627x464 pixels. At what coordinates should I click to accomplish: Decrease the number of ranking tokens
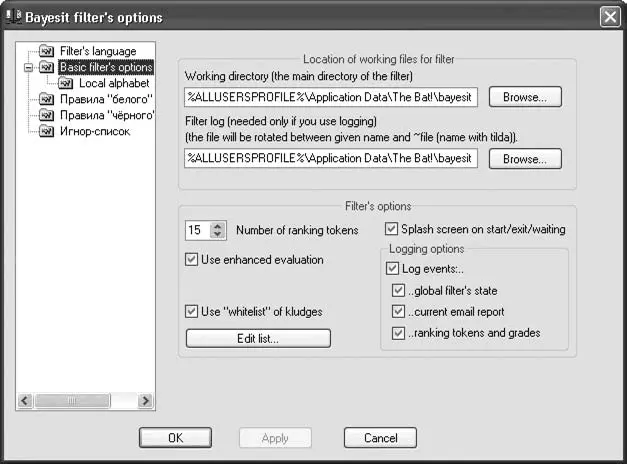click(x=219, y=235)
